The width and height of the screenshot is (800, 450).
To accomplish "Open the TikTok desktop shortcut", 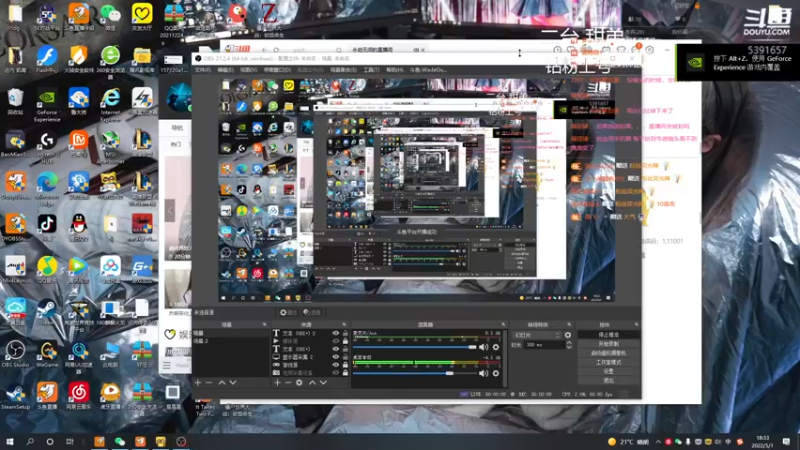I will [47, 226].
